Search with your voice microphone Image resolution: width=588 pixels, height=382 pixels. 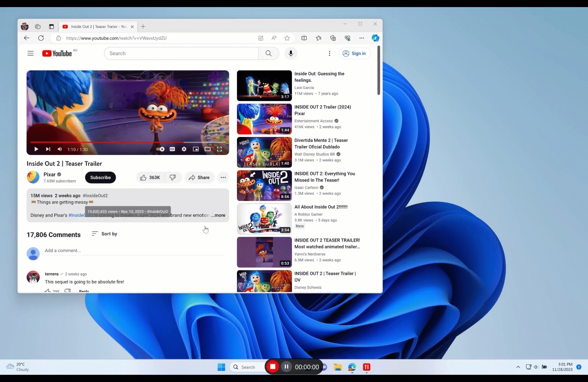[x=290, y=53]
